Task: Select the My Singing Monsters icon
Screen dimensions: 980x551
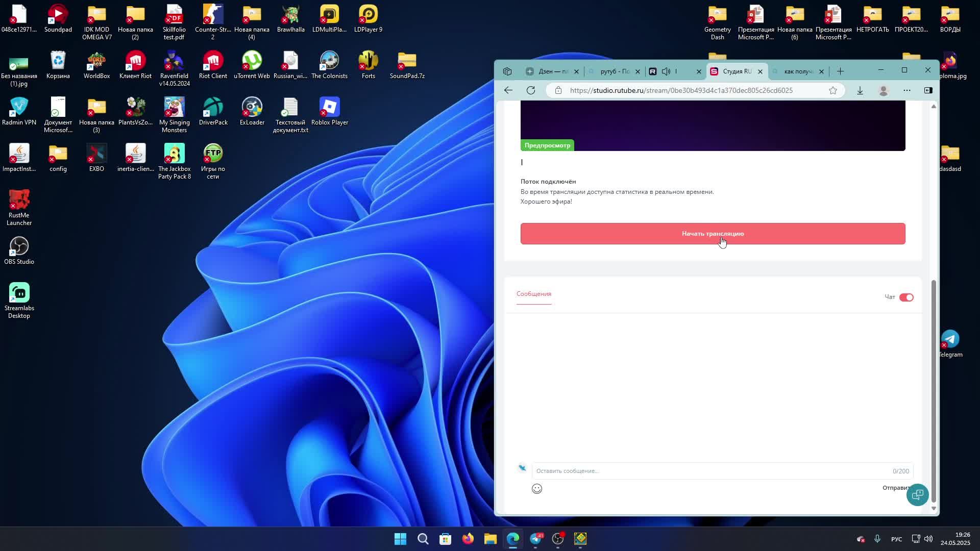Action: coord(174,115)
